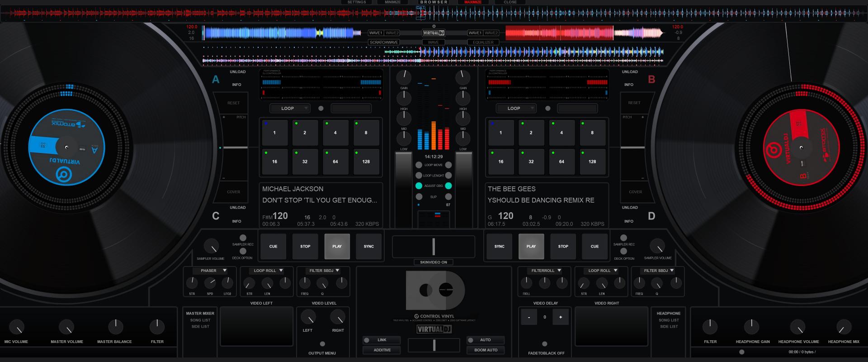Image resolution: width=868 pixels, height=362 pixels.
Task: Click deck A SYNC button
Action: click(368, 247)
